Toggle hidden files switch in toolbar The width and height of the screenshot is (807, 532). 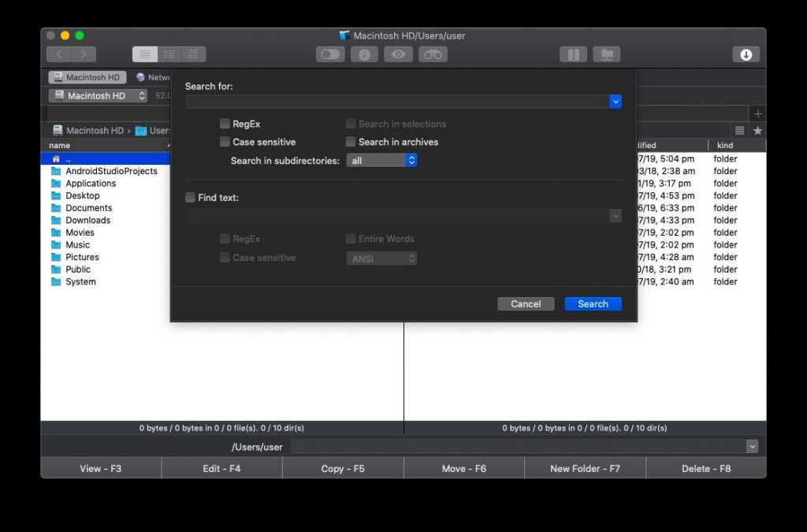(329, 54)
